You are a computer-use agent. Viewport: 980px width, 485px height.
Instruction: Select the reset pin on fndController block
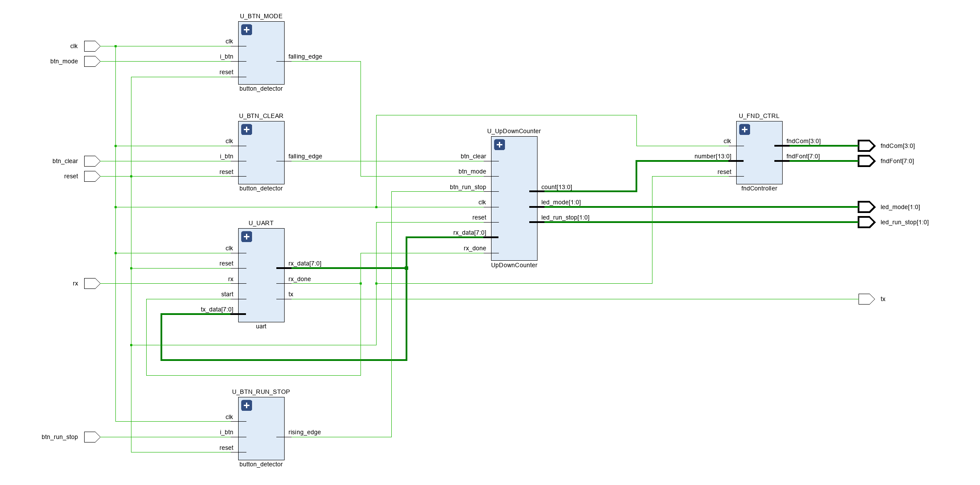click(724, 172)
